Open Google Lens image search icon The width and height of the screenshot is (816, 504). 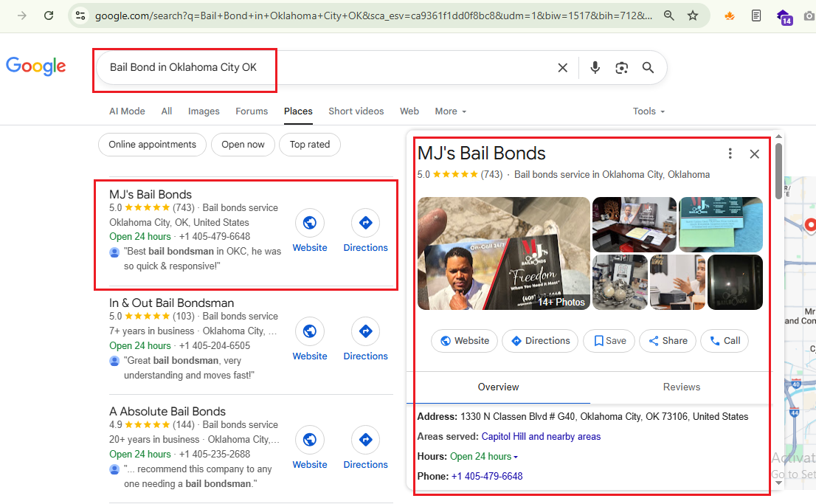pyautogui.click(x=622, y=68)
